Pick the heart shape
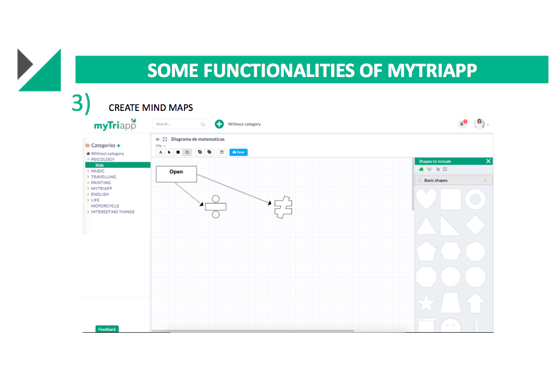Image resolution: width=555 pixels, height=392 pixels. click(x=426, y=199)
